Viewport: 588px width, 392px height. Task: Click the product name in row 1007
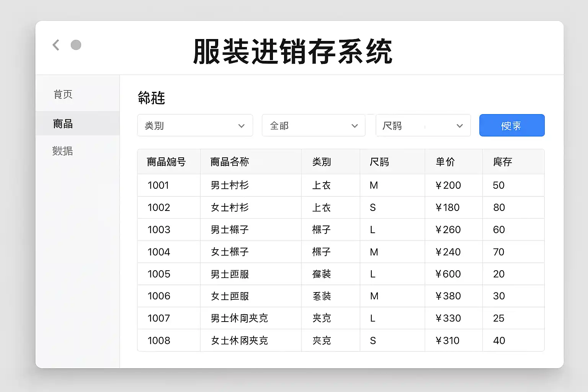(239, 318)
